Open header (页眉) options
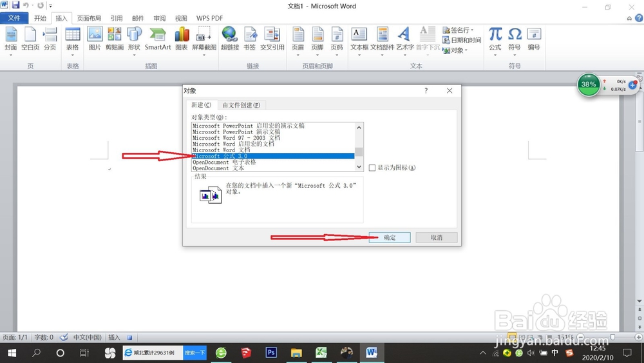644x363 pixels. coord(298,40)
